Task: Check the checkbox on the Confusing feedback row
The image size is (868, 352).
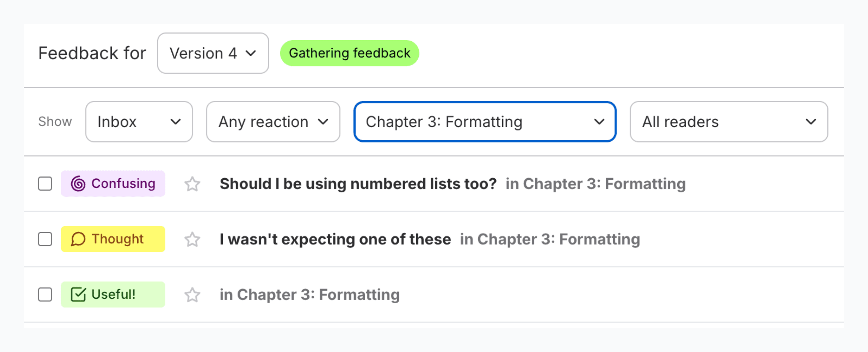Action: [x=45, y=183]
